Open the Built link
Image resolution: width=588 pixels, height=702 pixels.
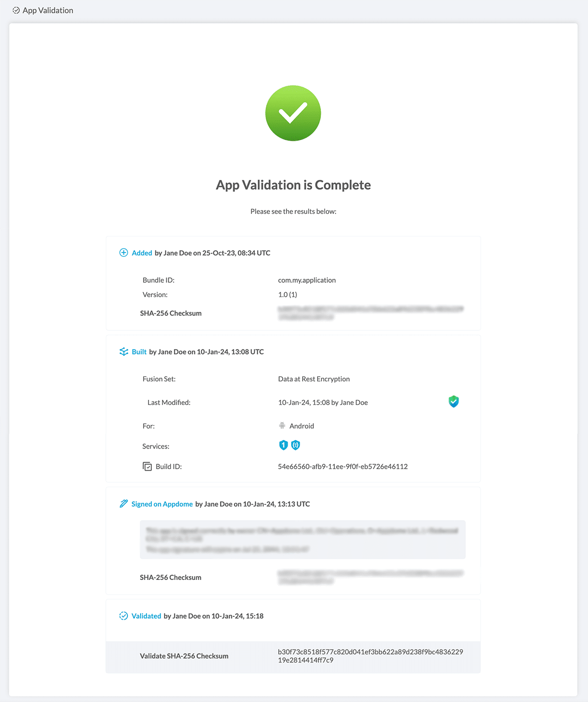[x=139, y=352]
